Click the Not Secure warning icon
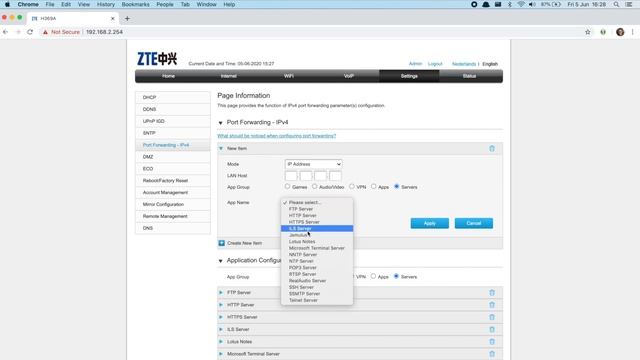Viewport: 640px width, 360px height. (x=45, y=32)
